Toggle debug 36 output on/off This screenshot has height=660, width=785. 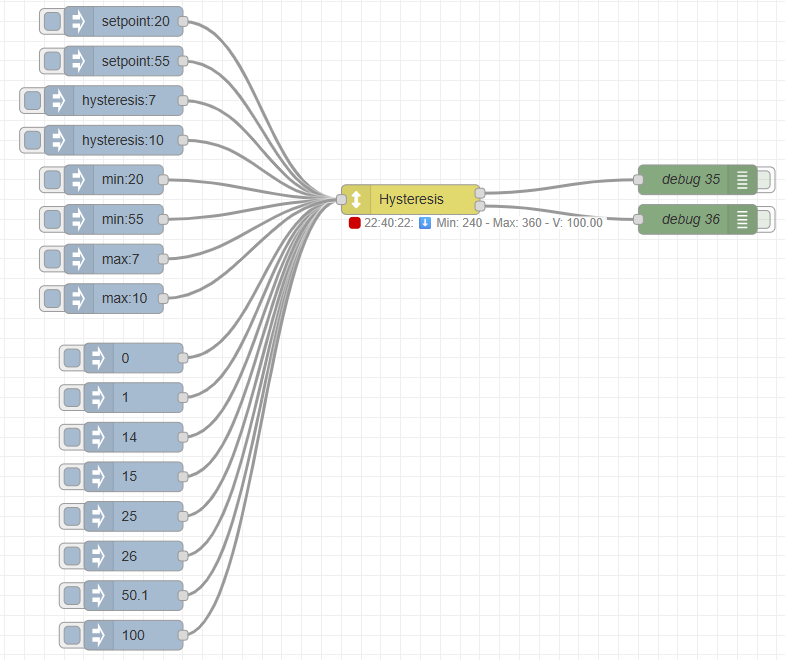point(764,219)
